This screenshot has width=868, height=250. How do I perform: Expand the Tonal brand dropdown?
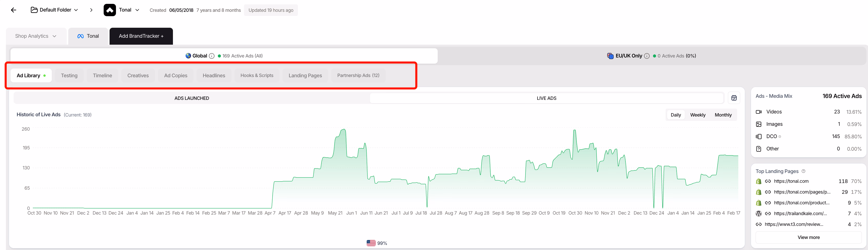coord(137,10)
